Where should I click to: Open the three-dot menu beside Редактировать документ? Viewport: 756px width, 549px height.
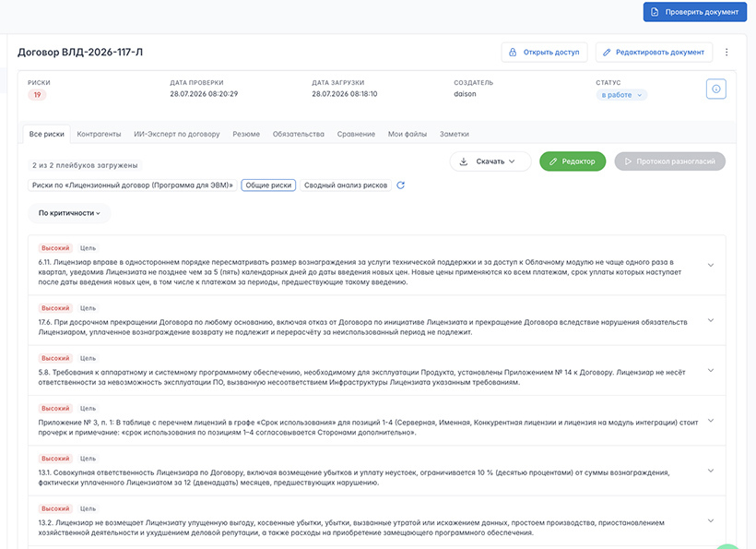[726, 52]
